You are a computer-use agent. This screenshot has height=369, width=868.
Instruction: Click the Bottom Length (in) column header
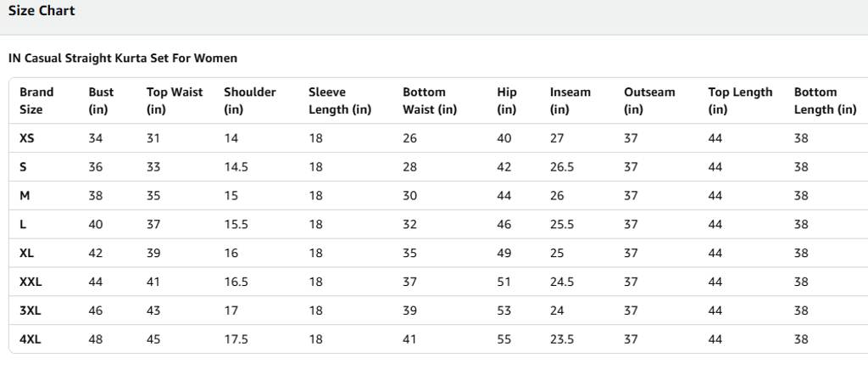coord(825,101)
